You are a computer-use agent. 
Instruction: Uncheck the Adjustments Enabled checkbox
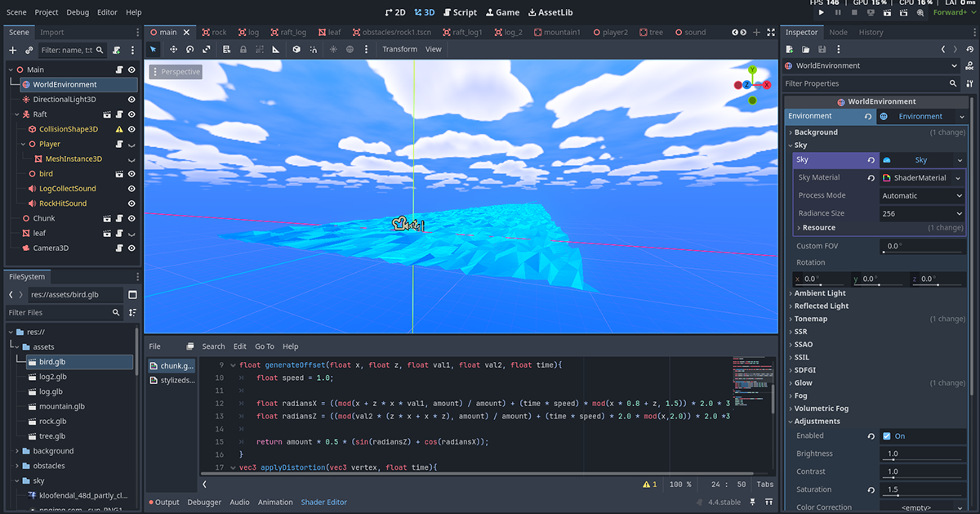887,436
